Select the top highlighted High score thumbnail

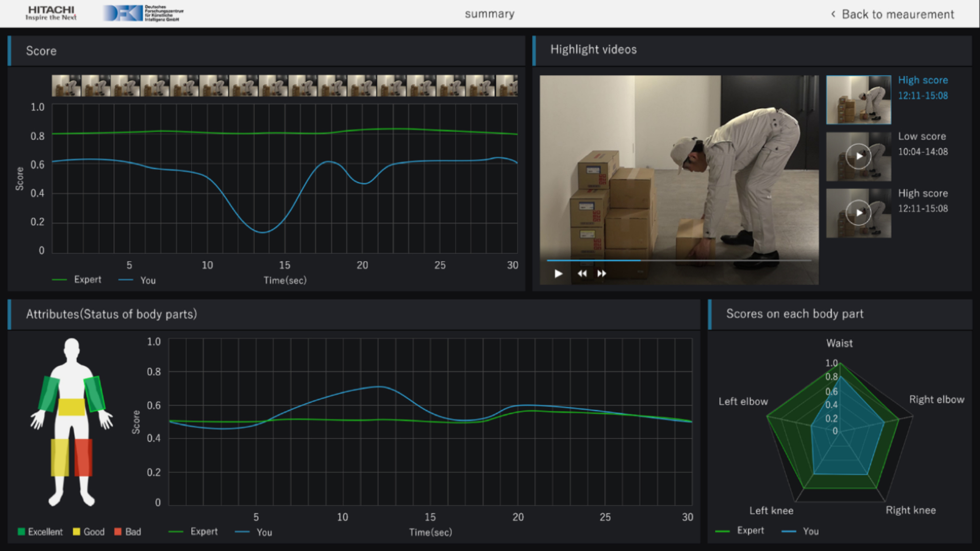(x=858, y=100)
